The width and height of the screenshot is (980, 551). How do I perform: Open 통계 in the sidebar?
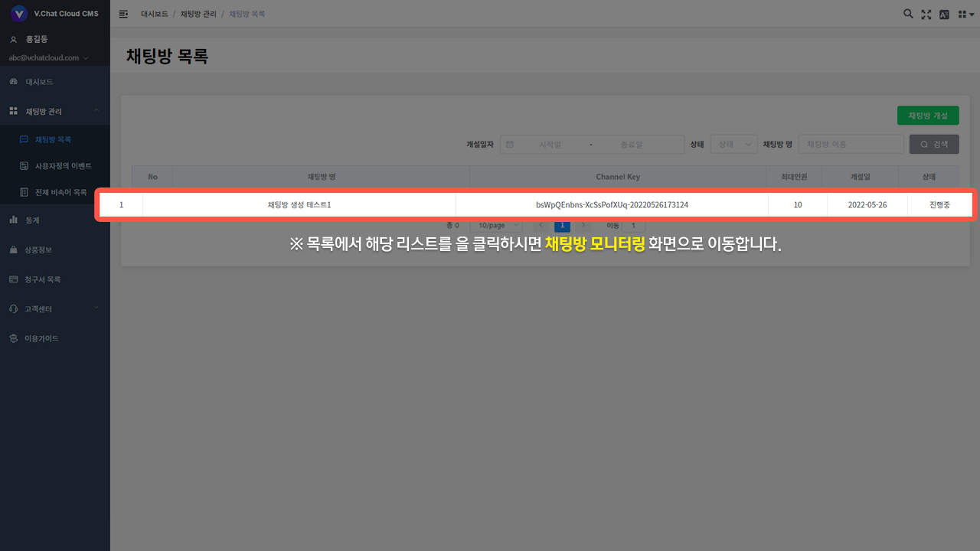[55, 220]
